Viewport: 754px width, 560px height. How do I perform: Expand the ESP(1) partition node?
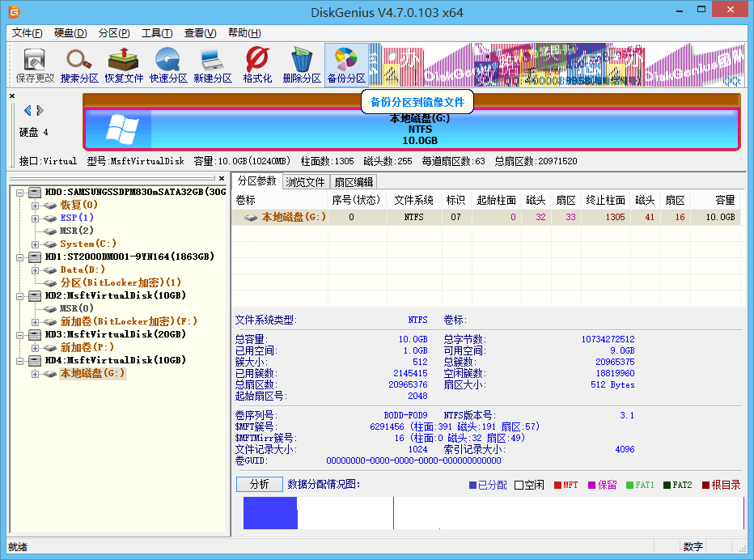coord(35,218)
